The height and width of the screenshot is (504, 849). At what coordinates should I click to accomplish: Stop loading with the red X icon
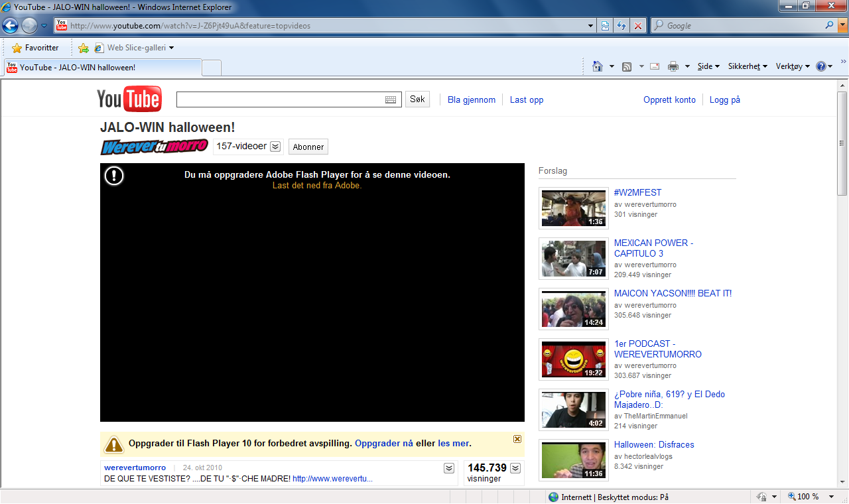(x=638, y=26)
